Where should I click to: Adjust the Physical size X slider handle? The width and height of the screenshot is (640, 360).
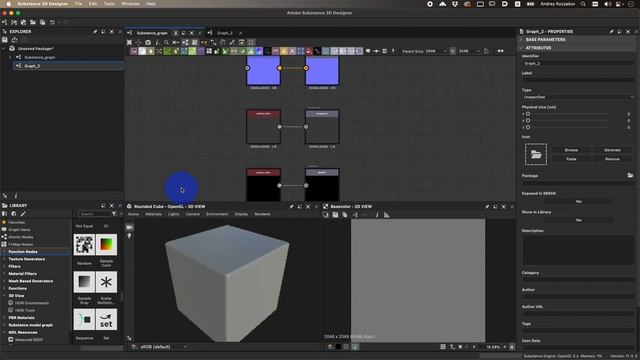528,114
